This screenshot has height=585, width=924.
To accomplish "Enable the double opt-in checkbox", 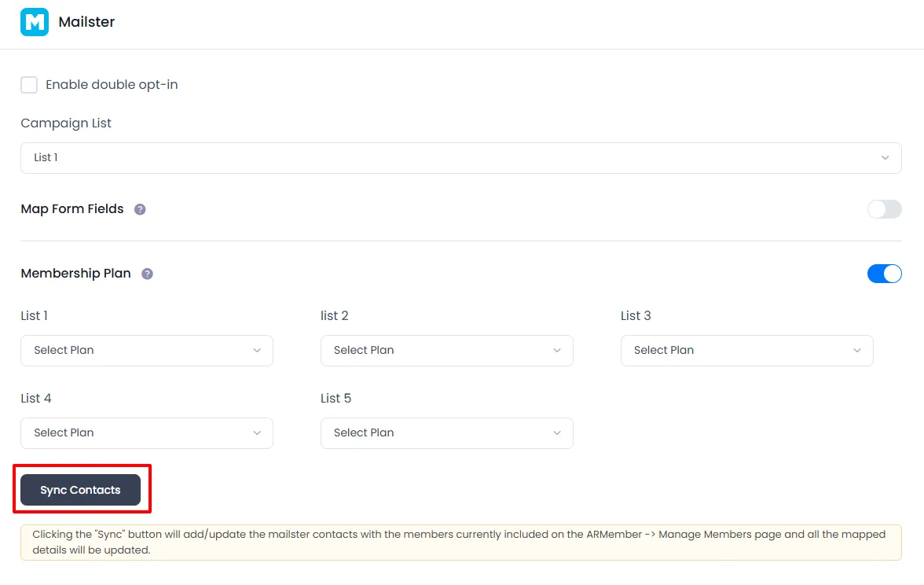I will tap(29, 85).
